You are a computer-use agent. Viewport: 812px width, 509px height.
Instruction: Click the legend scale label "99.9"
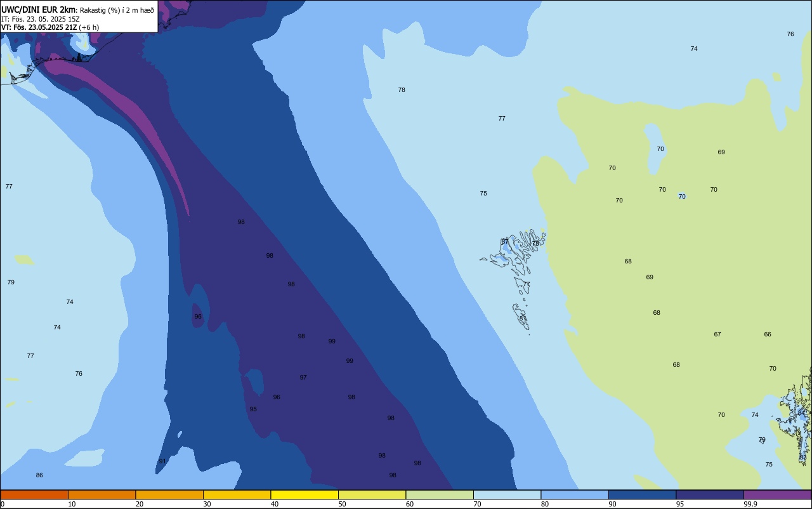(750, 504)
